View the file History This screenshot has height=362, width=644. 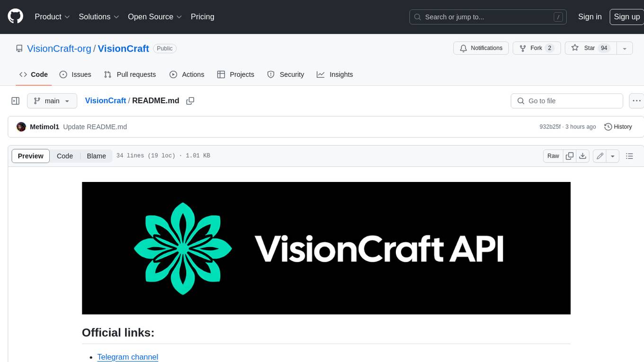(618, 127)
